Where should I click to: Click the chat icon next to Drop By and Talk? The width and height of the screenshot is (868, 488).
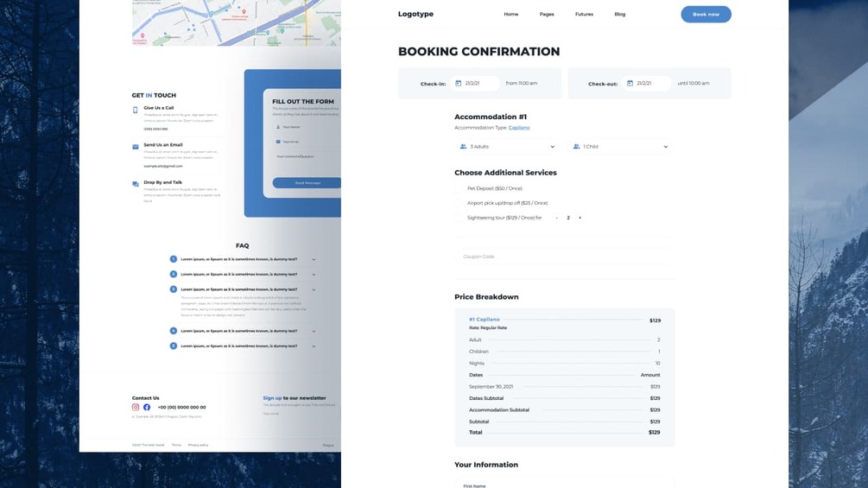tap(135, 184)
